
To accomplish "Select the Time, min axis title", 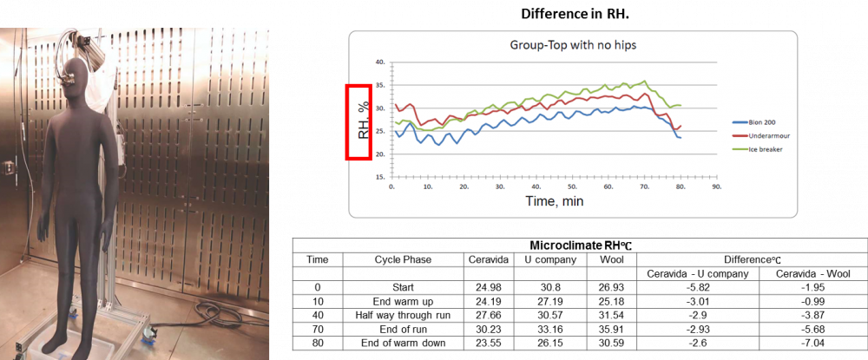I will coord(553,201).
